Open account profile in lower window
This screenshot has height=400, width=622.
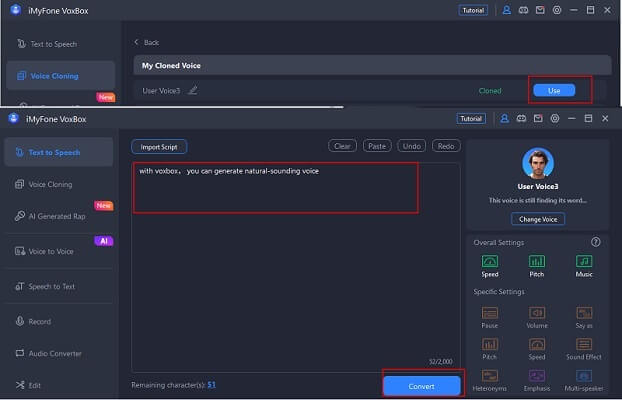504,119
